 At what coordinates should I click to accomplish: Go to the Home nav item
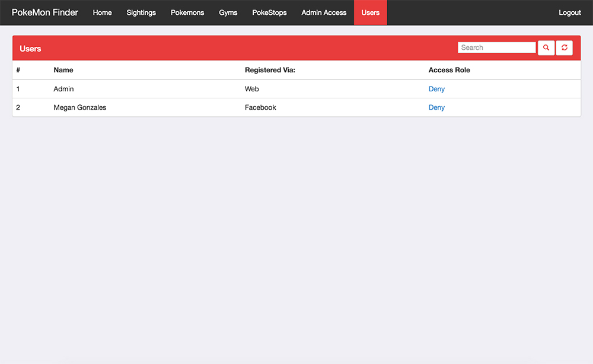point(102,12)
